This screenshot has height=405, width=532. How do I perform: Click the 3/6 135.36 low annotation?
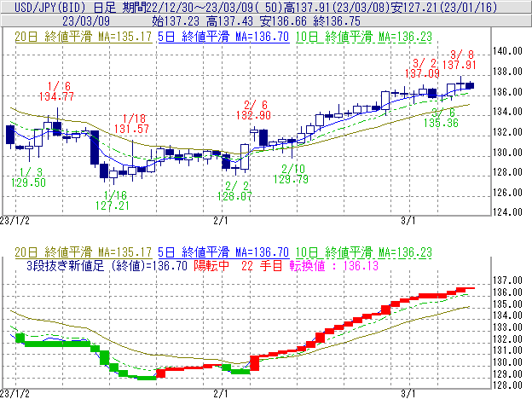[441, 118]
